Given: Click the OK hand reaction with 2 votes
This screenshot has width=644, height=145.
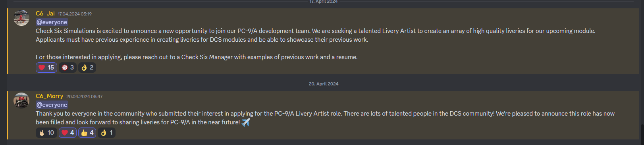Looking at the screenshot, I should pos(87,68).
